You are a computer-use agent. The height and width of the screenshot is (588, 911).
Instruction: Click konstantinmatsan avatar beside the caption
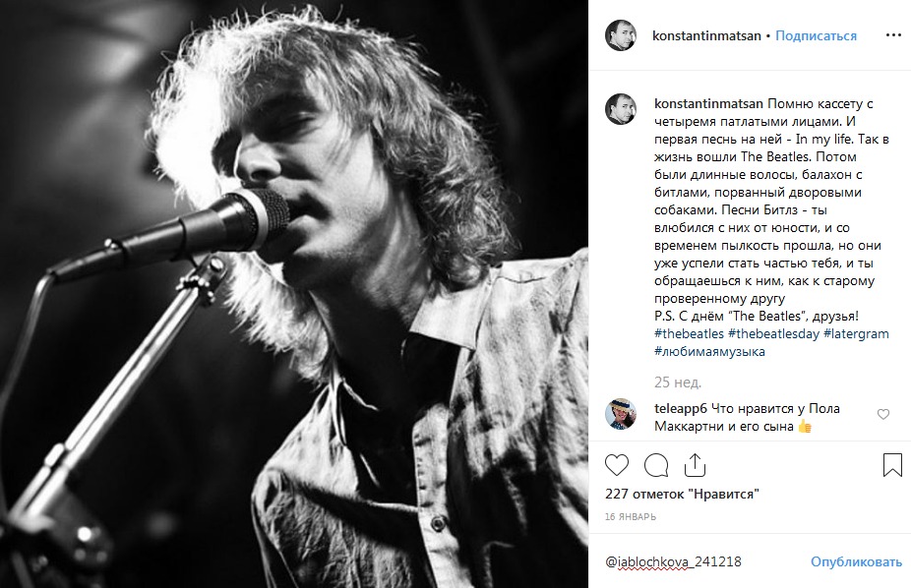(621, 109)
